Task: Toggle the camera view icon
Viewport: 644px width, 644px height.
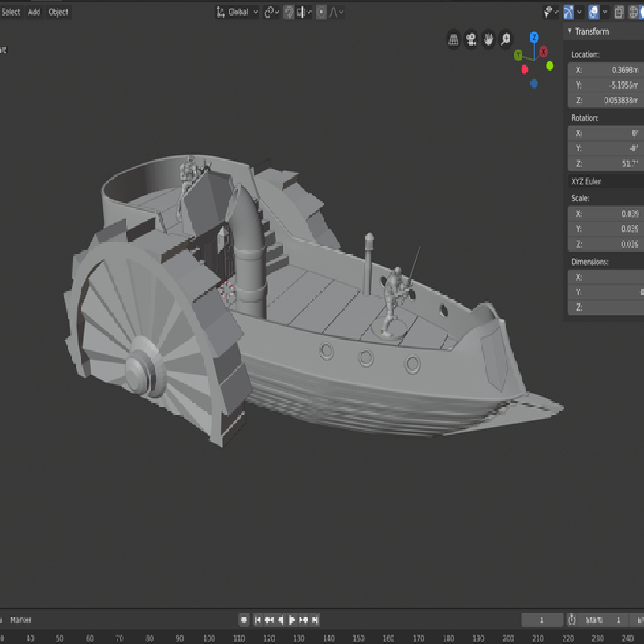Action: [x=471, y=39]
